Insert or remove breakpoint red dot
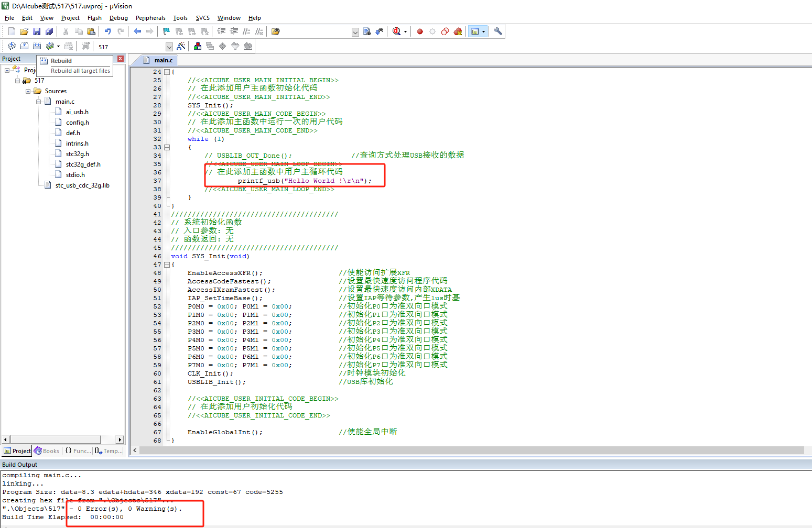Image resolution: width=812 pixels, height=528 pixels. point(420,31)
